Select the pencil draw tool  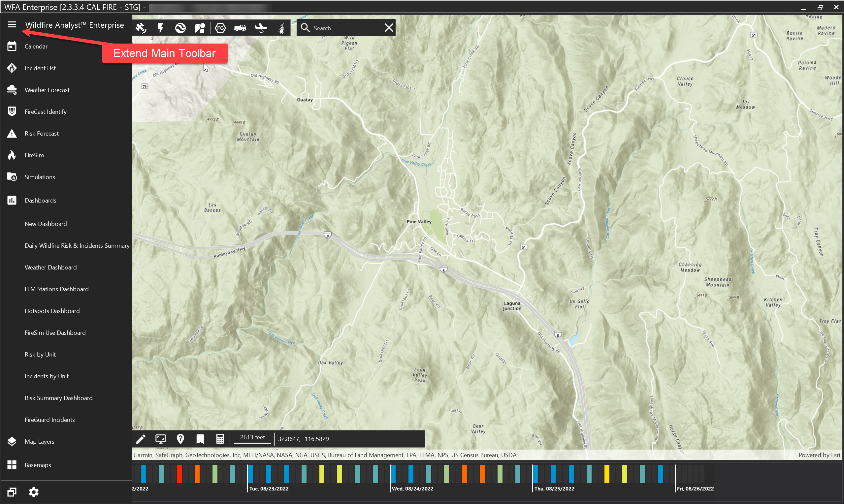[141, 439]
